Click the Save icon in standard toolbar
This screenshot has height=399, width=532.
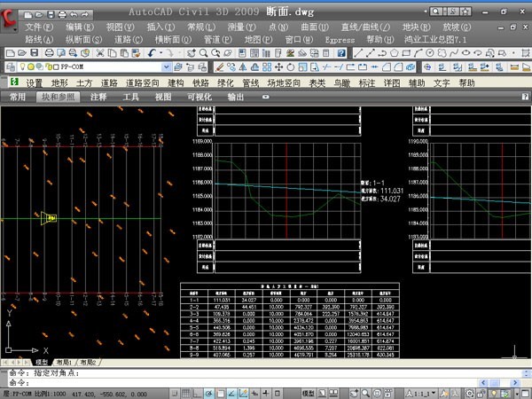tap(35, 53)
